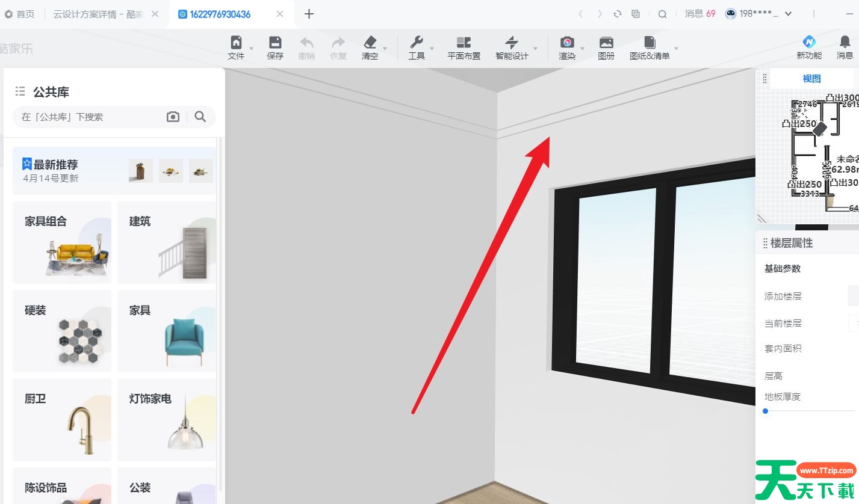The width and height of the screenshot is (859, 504).
Task: Click the 消息 69 notification text
Action: (x=700, y=13)
